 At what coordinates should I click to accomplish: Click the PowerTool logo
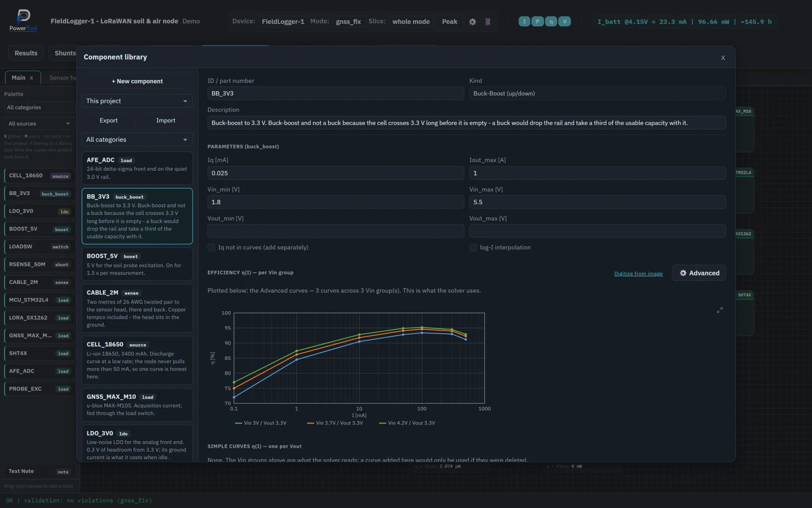point(23,21)
